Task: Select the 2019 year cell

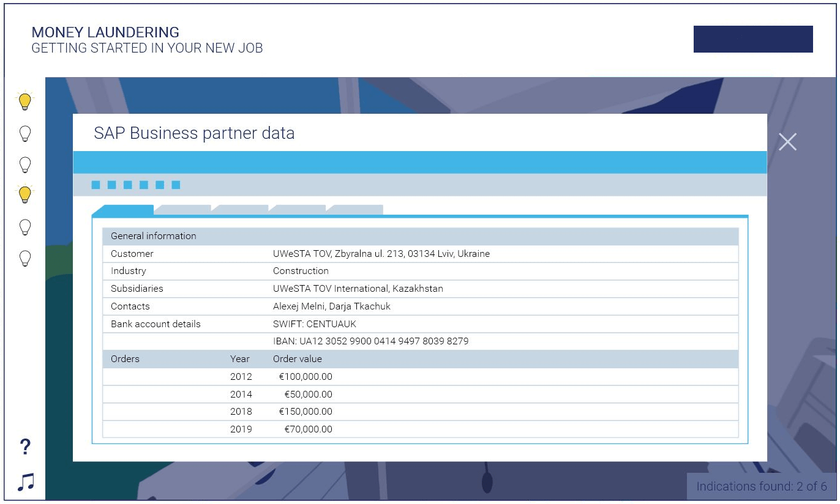Action: [241, 429]
